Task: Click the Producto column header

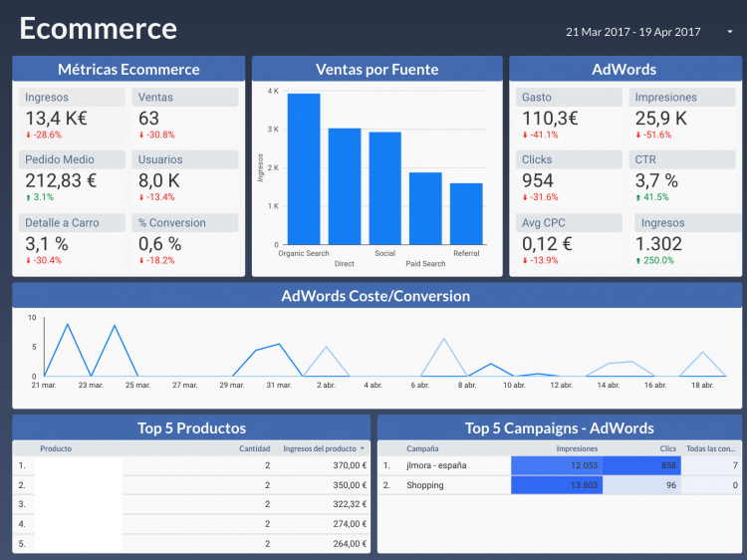Action: point(56,448)
